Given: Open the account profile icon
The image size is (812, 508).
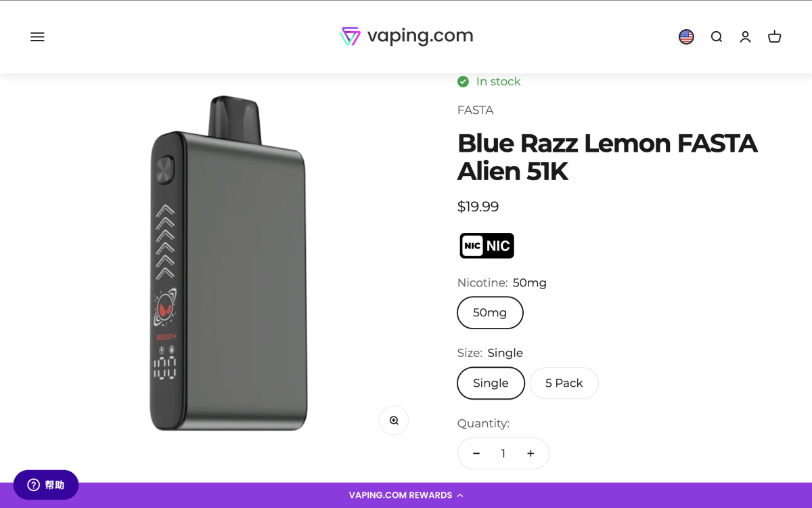Looking at the screenshot, I should coord(745,37).
